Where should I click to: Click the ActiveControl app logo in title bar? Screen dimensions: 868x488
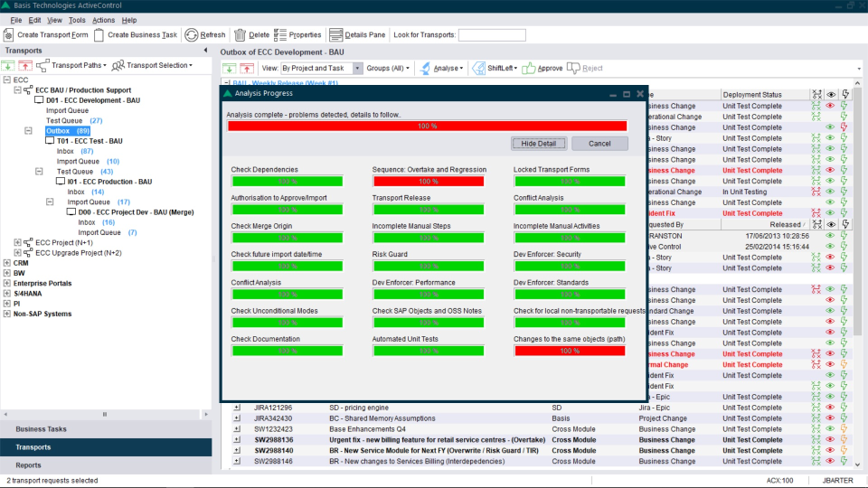click(x=5, y=5)
